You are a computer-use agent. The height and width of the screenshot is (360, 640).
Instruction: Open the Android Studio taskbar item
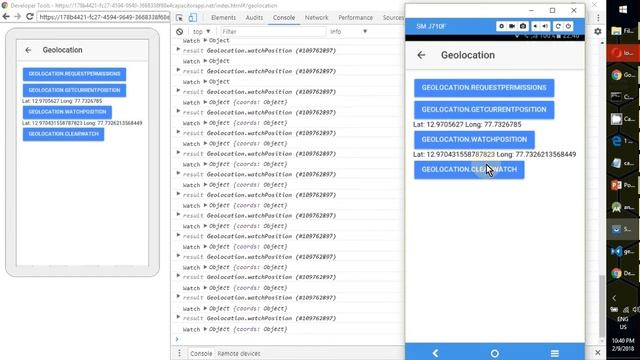623,207
